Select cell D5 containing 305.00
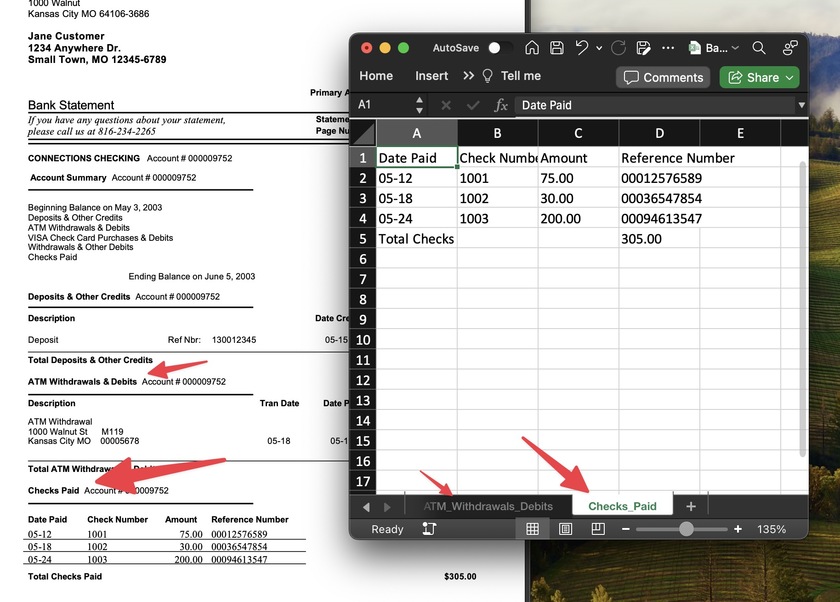The height and width of the screenshot is (602, 840). [658, 239]
